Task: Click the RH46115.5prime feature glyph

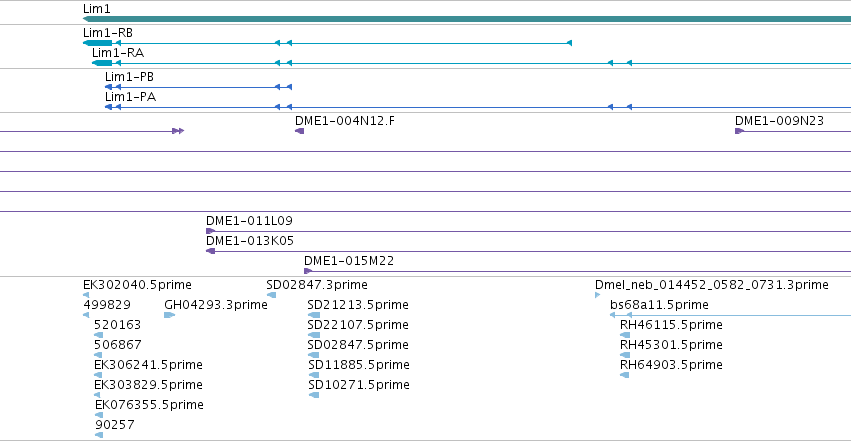Action: (625, 335)
